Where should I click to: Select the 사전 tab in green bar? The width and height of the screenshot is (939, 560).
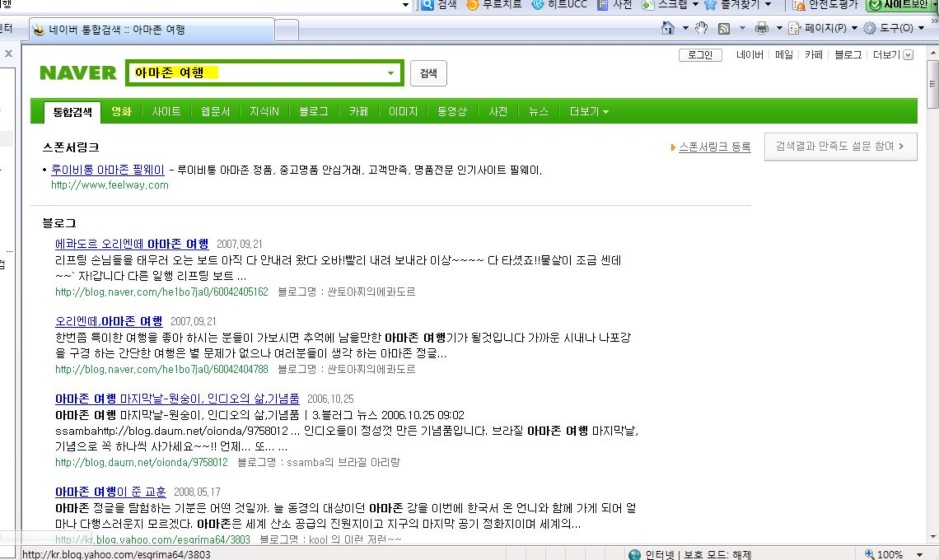pyautogui.click(x=498, y=111)
